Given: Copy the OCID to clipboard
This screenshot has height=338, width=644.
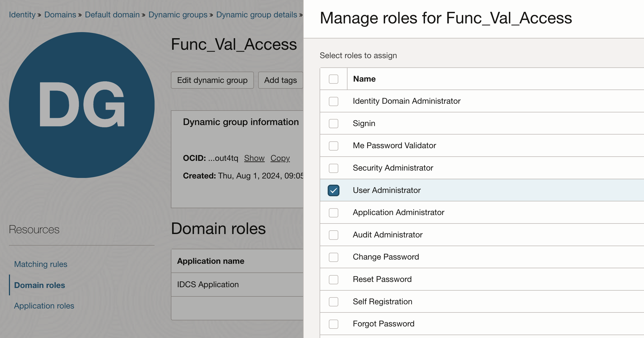Looking at the screenshot, I should pos(280,158).
